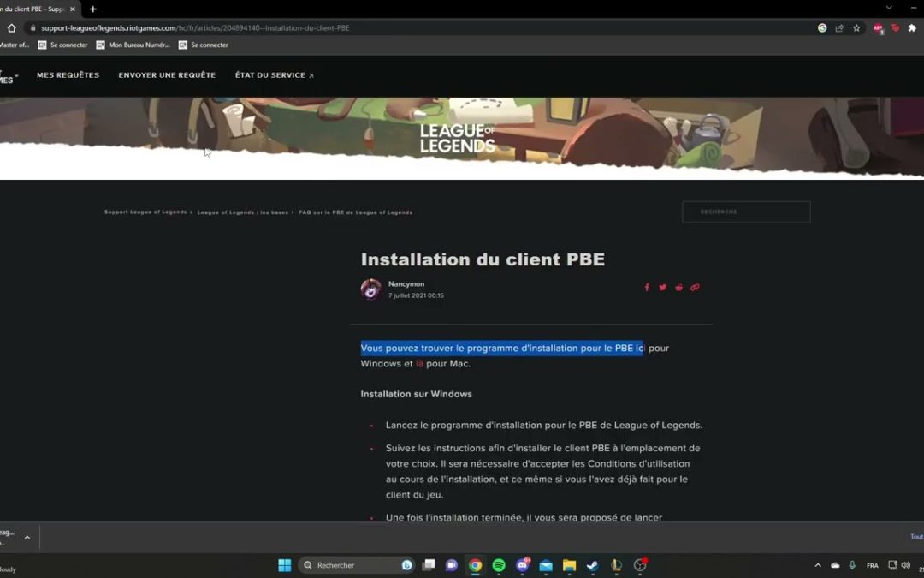Open the Mail app from the taskbar
Viewport: 924px width, 578px height.
(546, 566)
